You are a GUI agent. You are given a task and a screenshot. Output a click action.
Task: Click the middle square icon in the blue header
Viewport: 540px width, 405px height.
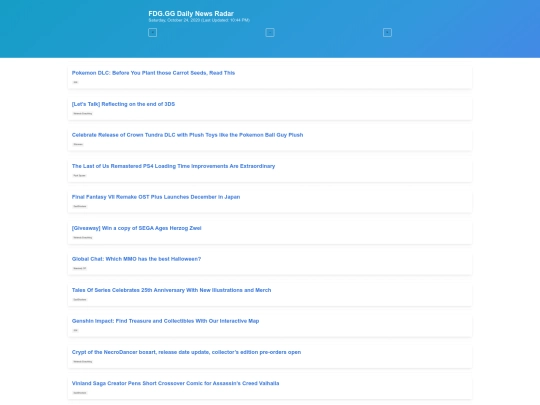tap(270, 33)
